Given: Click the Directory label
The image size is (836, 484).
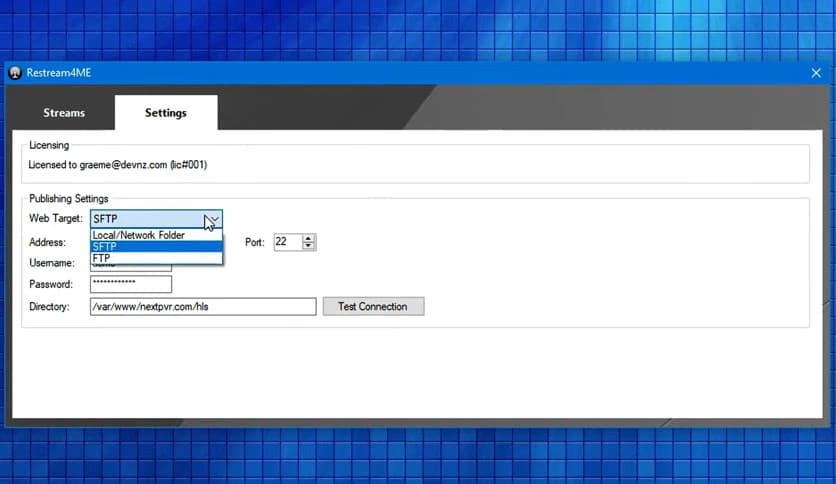Looking at the screenshot, I should coord(49,307).
